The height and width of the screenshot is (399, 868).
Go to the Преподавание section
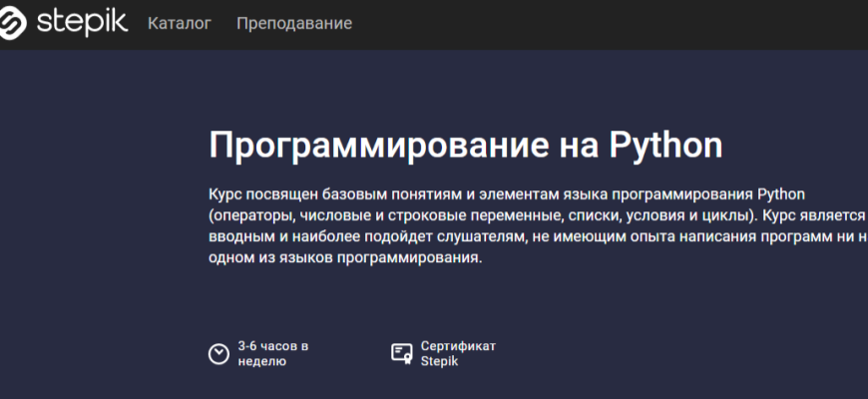pyautogui.click(x=294, y=23)
